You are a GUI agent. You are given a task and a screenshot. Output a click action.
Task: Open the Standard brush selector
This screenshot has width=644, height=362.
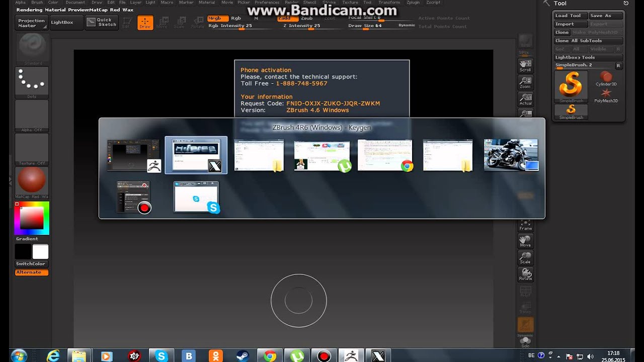click(32, 49)
